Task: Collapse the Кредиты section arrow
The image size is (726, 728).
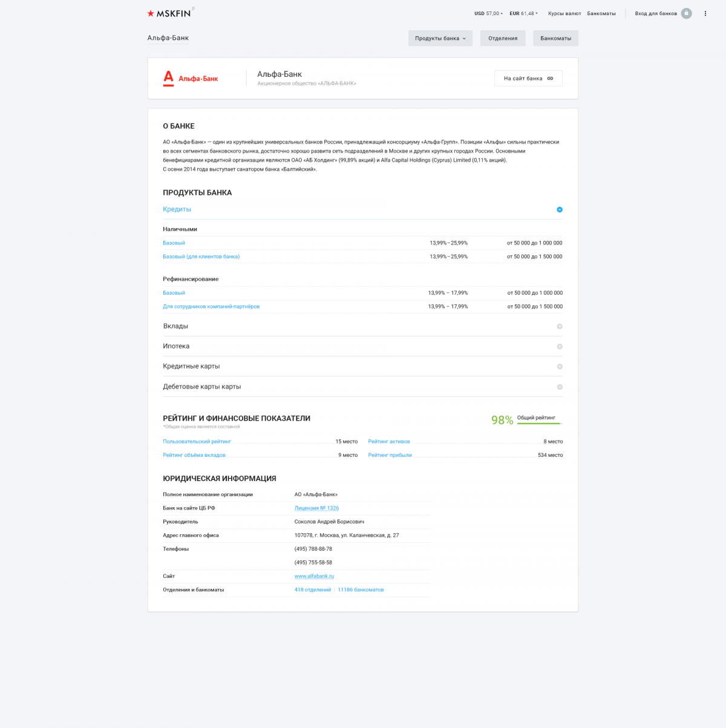Action: point(560,209)
